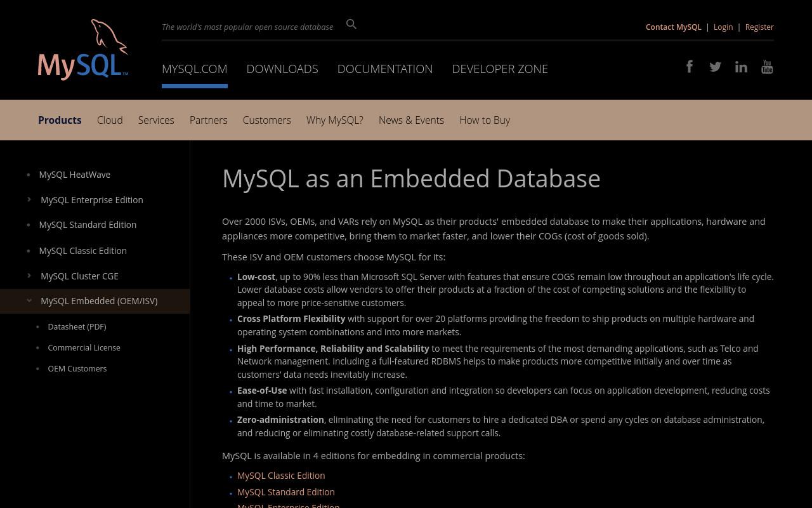Expand MySQL Enterprise Edition arrow

pyautogui.click(x=29, y=199)
